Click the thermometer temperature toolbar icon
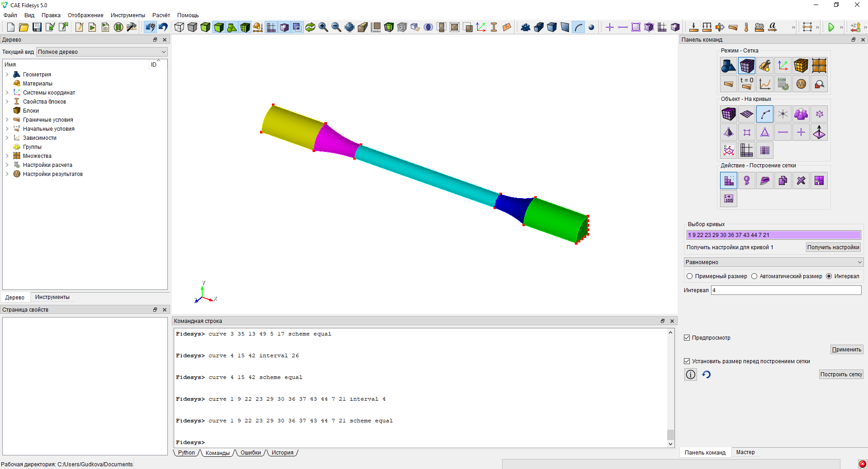868x469 pixels. coord(746,27)
